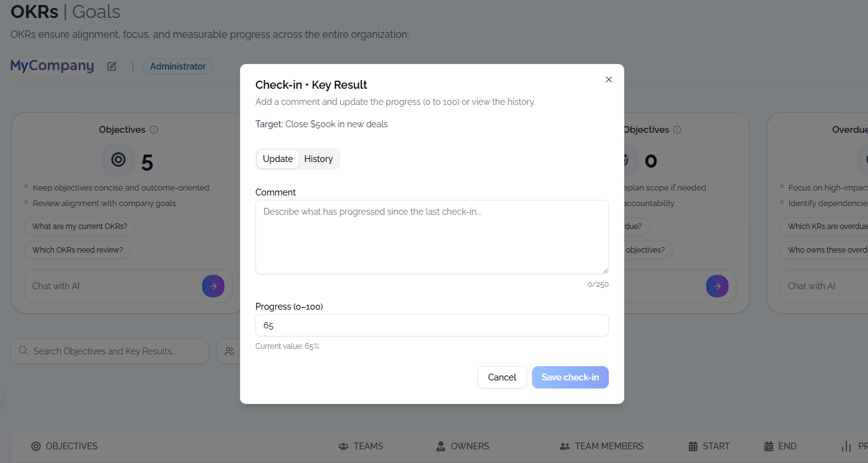Select the "Which OKRs need review?" suggestion
This screenshot has height=463, width=868.
(x=77, y=250)
